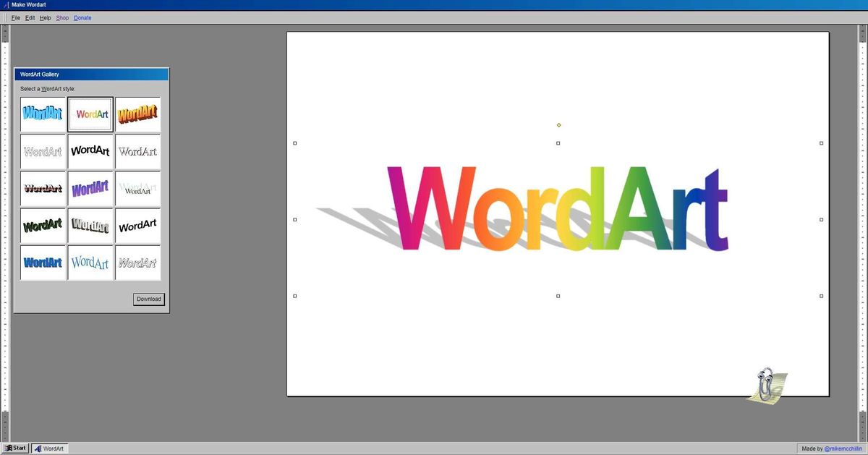Screen dimensions: 868x455
Task: Choose the orange 3D tilted WordArt style
Action: coord(137,114)
